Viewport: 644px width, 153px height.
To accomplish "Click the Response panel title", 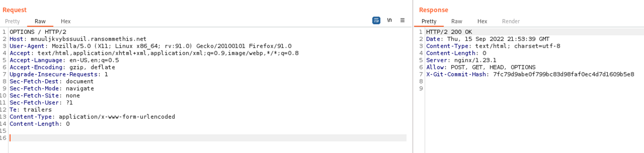I will click(x=433, y=10).
